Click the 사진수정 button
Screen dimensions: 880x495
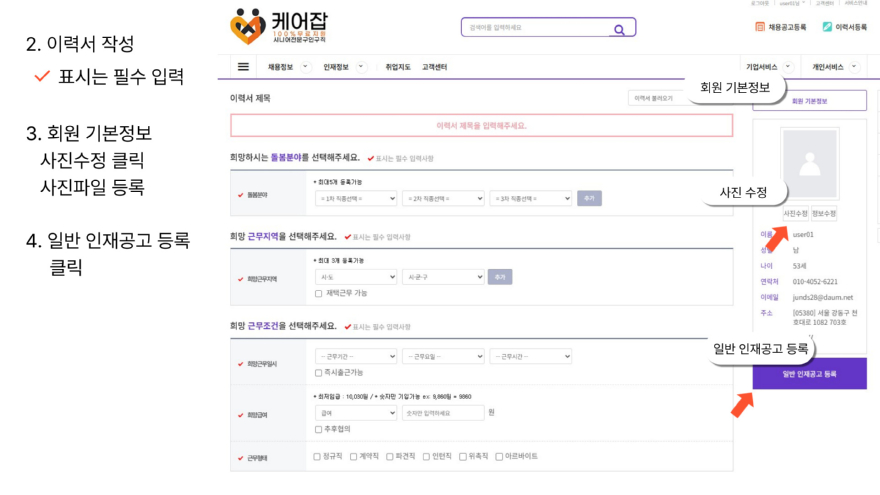[795, 214]
